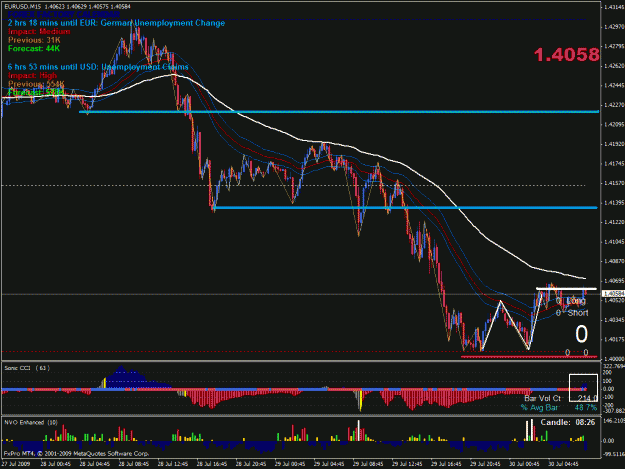Click the 1.40870 price axis label
The height and width of the screenshot is (469, 625).
pyautogui.click(x=614, y=261)
